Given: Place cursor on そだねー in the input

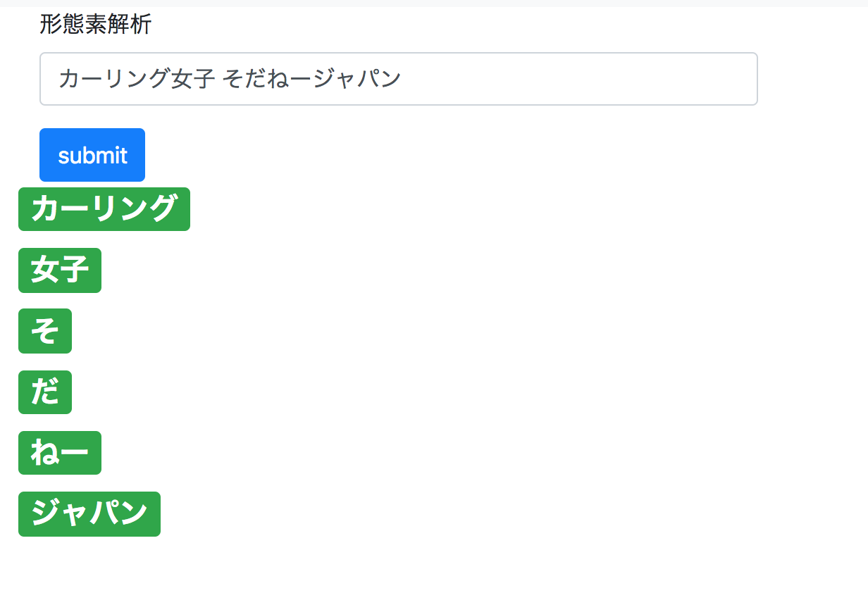Looking at the screenshot, I should pos(266,79).
